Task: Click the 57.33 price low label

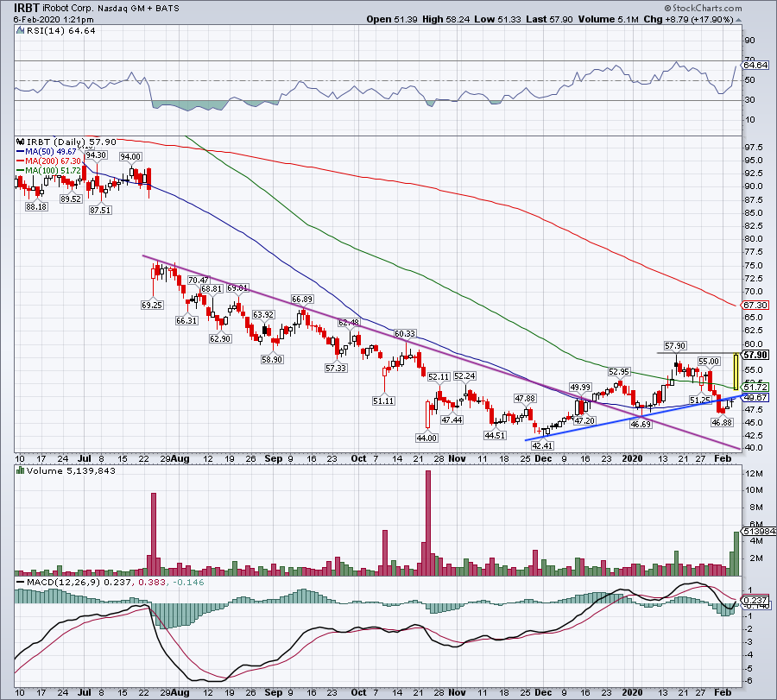Action: 336,368
